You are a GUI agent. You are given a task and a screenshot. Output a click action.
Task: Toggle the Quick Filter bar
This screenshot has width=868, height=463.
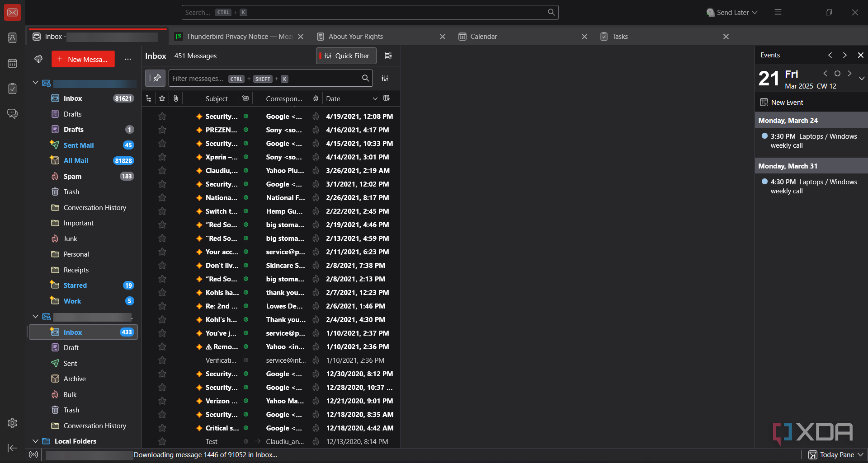346,56
